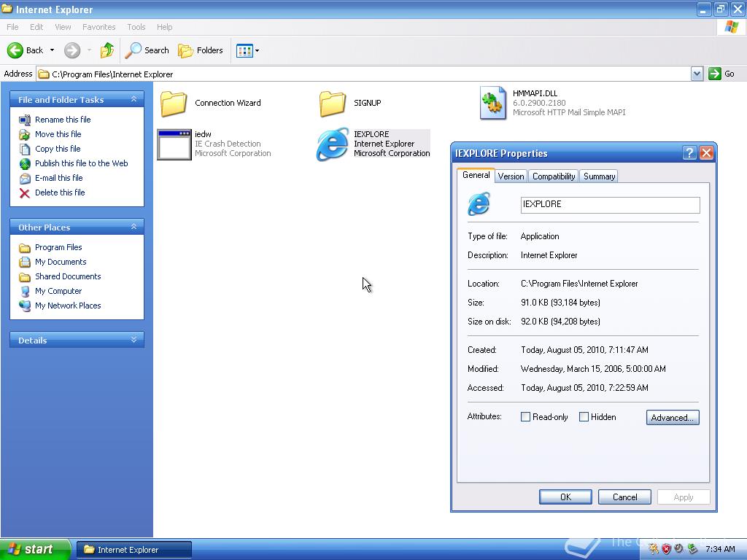The height and width of the screenshot is (560, 747).
Task: Close the IEXPLORE Properties dialog
Action: tap(706, 153)
